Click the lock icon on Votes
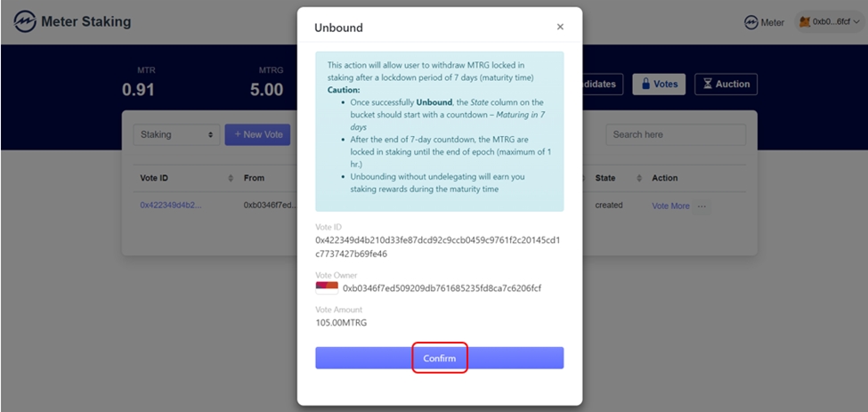The image size is (868, 412). (644, 85)
